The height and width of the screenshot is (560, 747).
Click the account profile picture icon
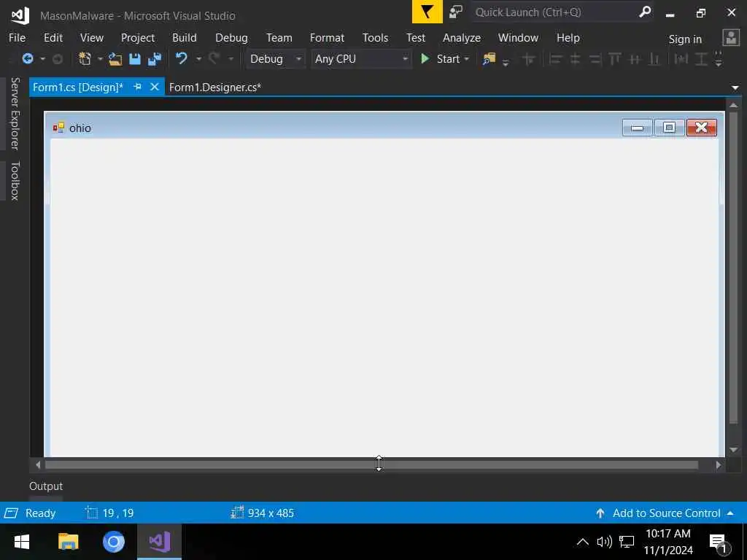(x=731, y=38)
